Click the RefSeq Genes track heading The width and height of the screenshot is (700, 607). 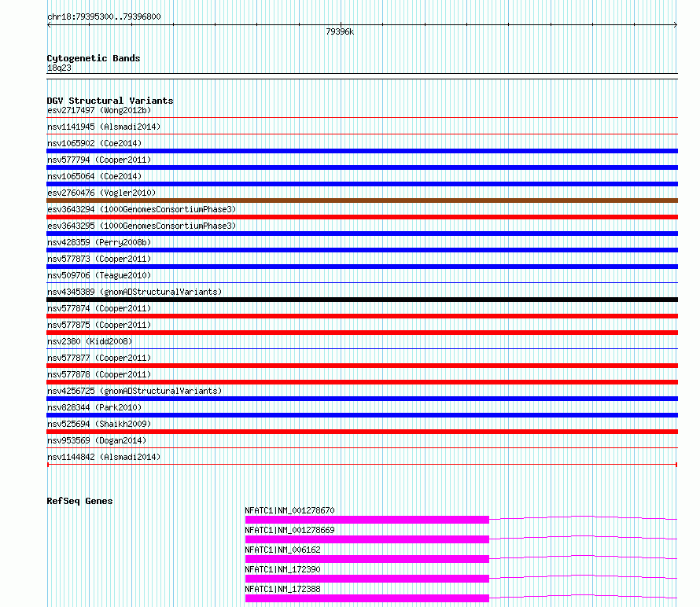[x=79, y=501]
